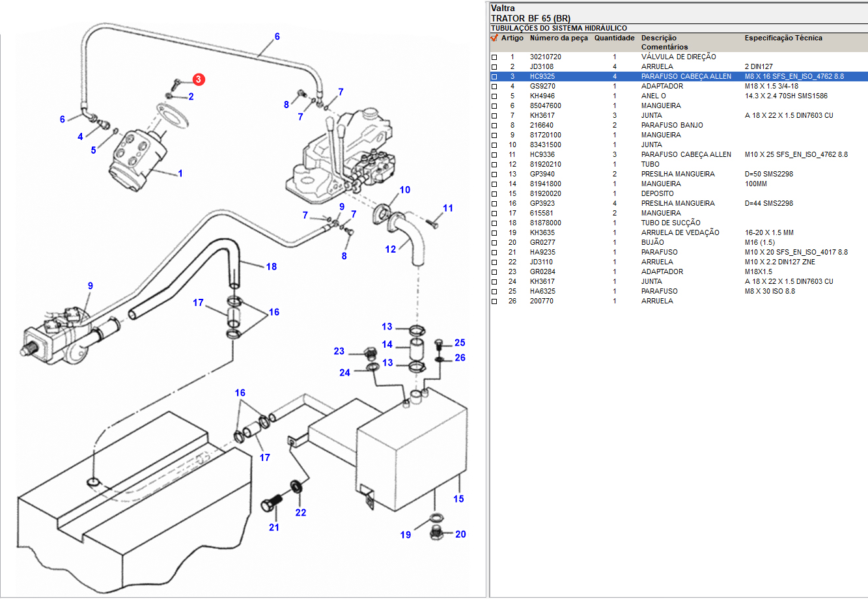Click callout number 15 beside the tank

pyautogui.click(x=458, y=499)
